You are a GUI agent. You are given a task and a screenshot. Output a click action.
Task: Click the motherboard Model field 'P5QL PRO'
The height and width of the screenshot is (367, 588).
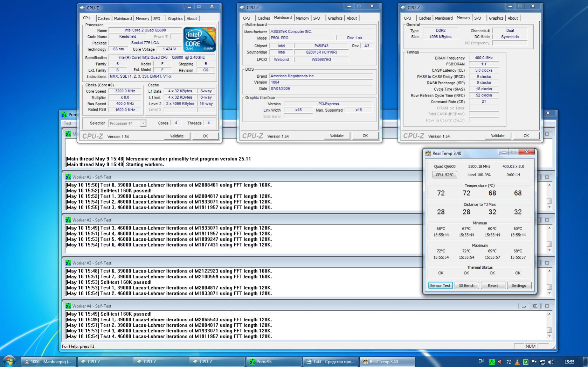tap(302, 38)
